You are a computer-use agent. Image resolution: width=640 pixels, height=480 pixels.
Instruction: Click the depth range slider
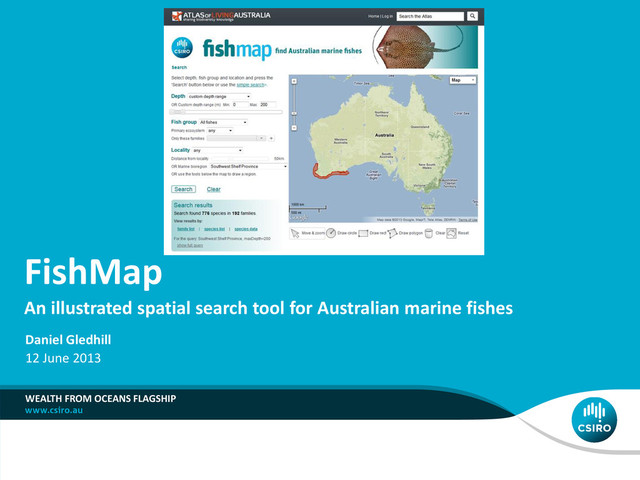[226, 111]
